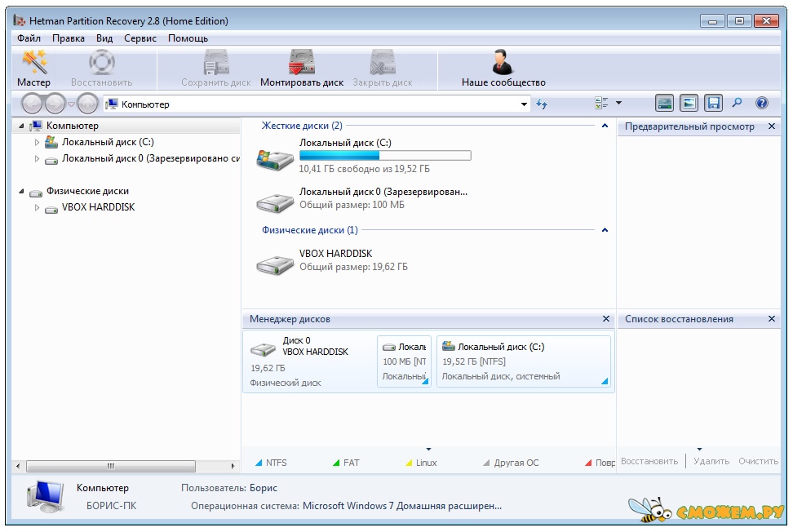Click the БОРИС-ПК computer name
Image resolution: width=793 pixels, height=532 pixels.
click(x=111, y=506)
